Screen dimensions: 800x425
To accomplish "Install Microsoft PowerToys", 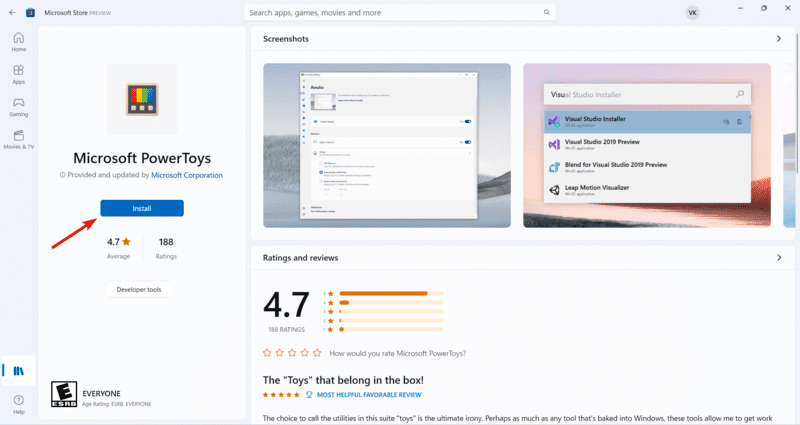I will point(142,208).
